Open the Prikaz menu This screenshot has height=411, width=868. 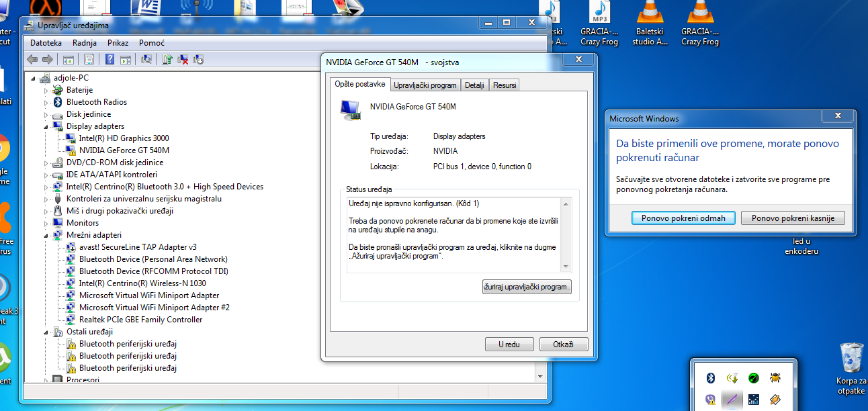pyautogui.click(x=118, y=43)
